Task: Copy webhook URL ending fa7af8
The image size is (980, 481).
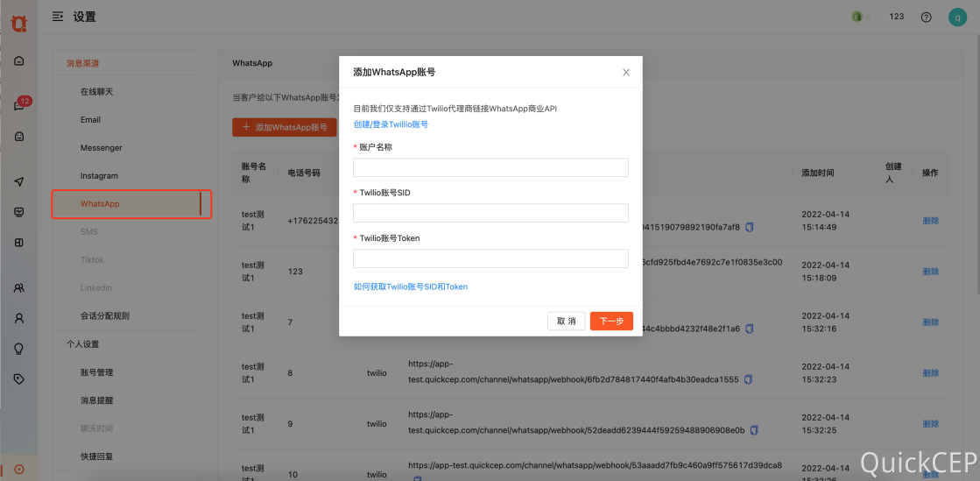Action: pyautogui.click(x=750, y=227)
